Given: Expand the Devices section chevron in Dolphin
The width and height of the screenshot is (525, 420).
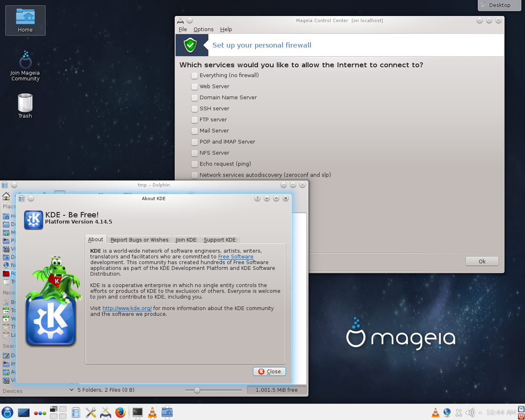Looking at the screenshot, I should (71, 390).
